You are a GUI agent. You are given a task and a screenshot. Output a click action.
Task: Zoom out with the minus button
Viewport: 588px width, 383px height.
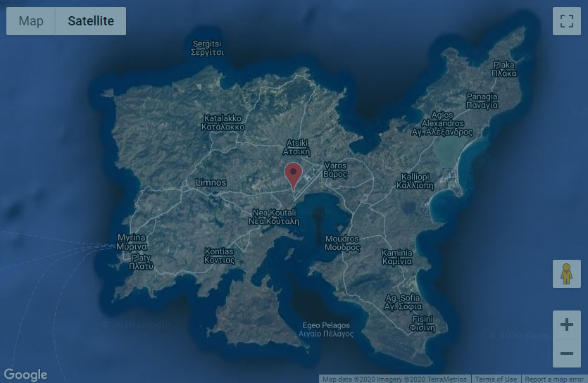click(567, 353)
